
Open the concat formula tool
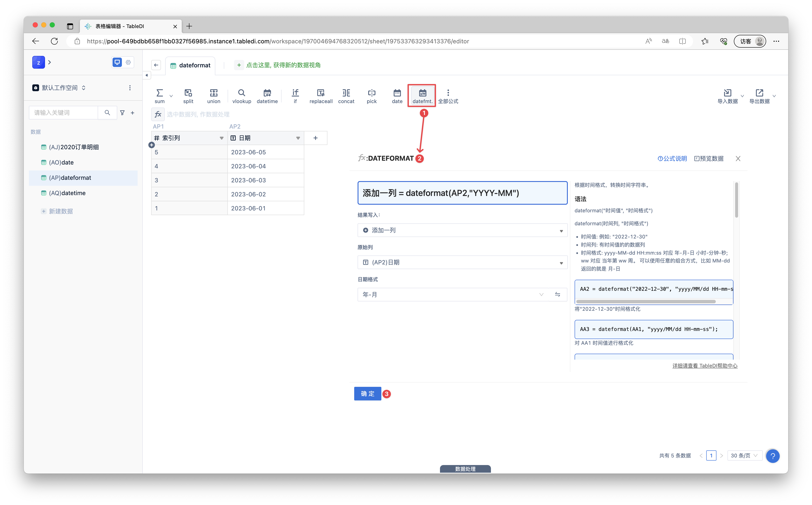346,96
